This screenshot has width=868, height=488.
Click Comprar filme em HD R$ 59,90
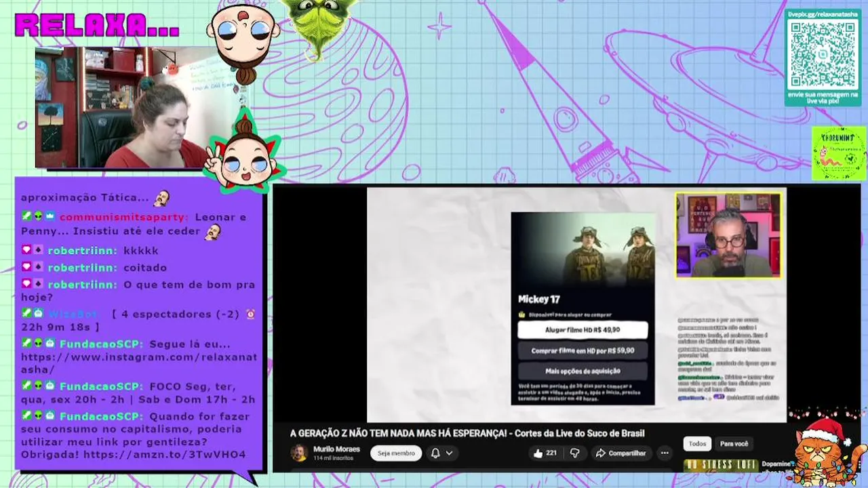[583, 350]
